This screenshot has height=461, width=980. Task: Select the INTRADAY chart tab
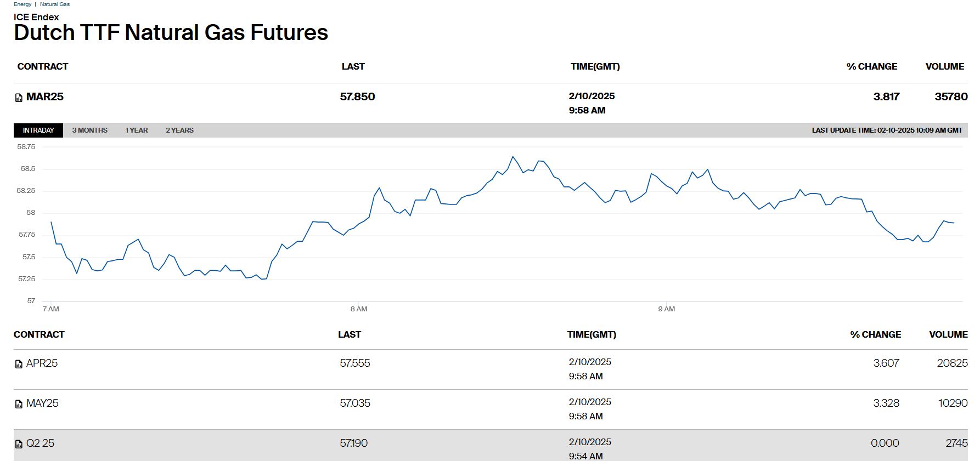[38, 130]
